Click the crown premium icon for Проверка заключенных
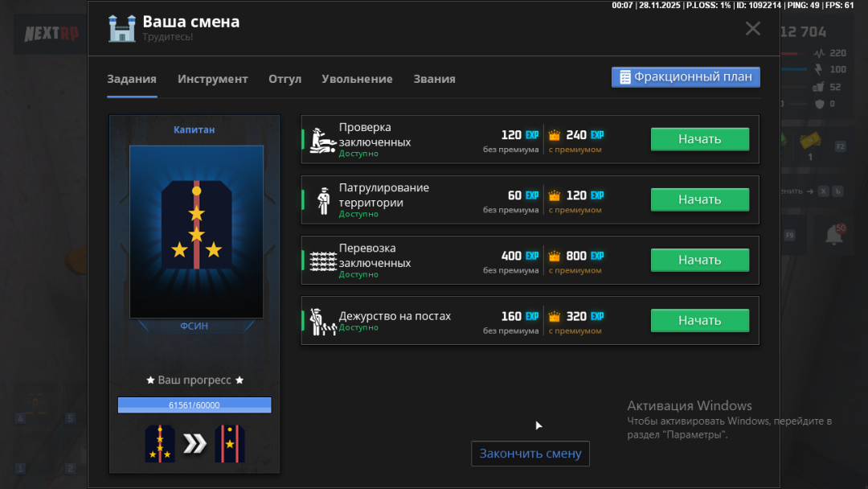This screenshot has width=868, height=489. click(554, 135)
